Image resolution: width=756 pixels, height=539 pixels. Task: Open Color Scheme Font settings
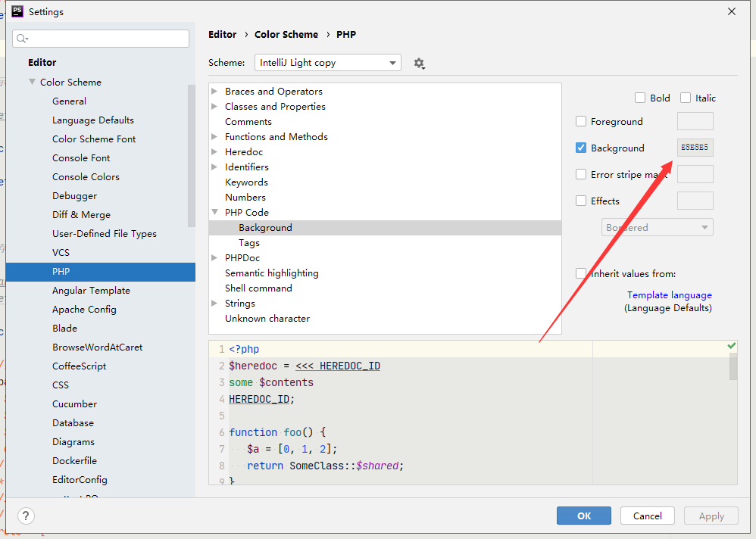94,139
